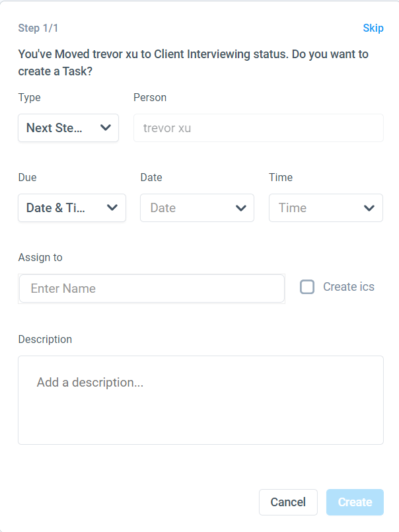
Task: Enable the Create ics checkbox
Action: (307, 287)
